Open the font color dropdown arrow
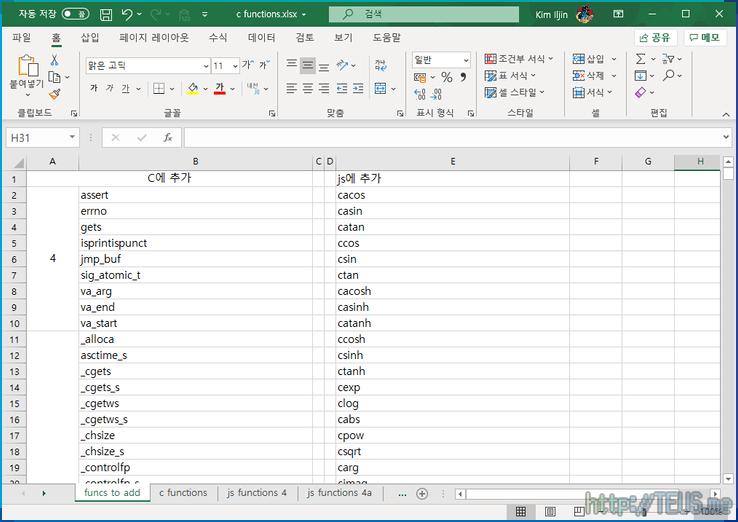The image size is (738, 522). click(233, 88)
